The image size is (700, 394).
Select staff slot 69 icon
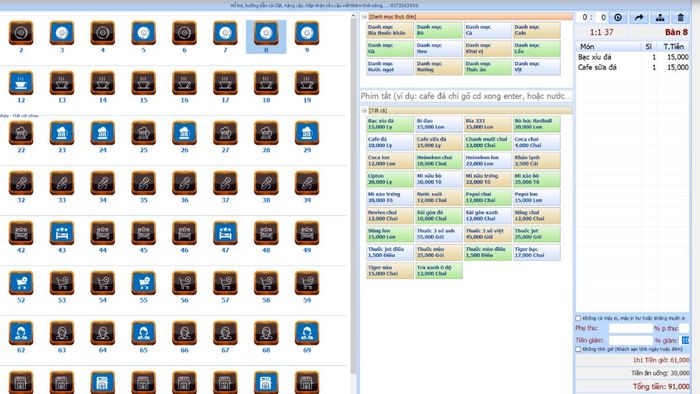click(x=307, y=333)
